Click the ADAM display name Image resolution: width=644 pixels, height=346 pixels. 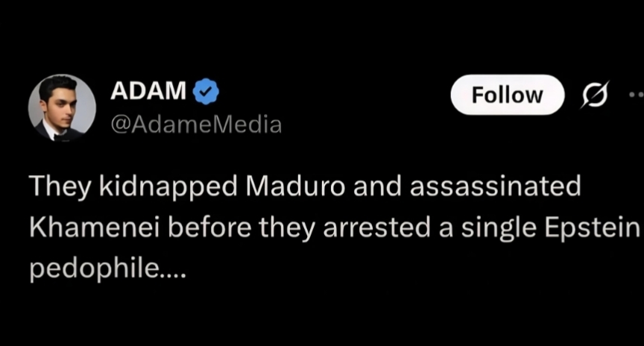pyautogui.click(x=148, y=92)
